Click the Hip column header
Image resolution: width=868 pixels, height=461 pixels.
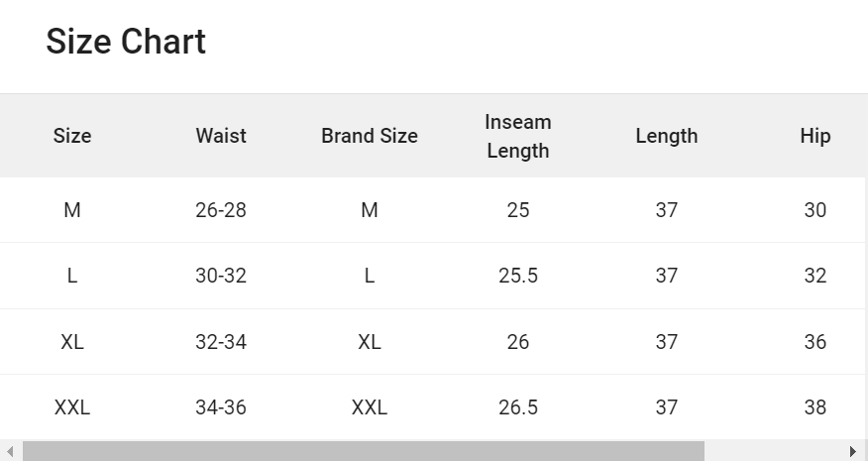(x=814, y=136)
